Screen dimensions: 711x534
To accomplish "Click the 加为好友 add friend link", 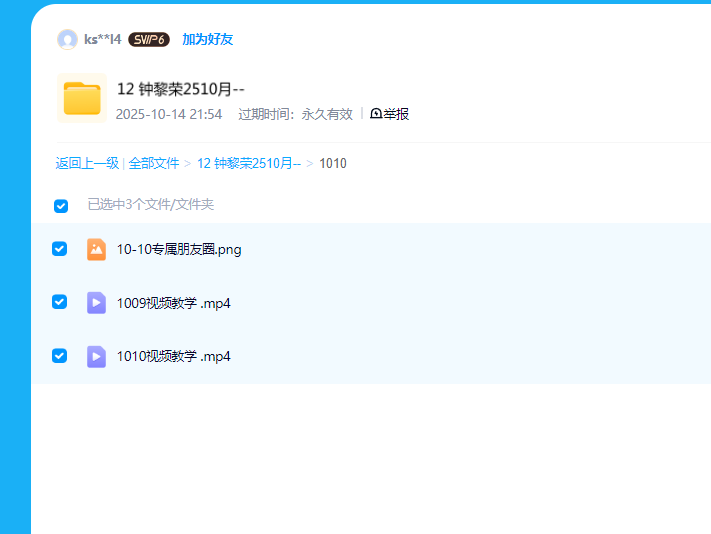I will (207, 40).
